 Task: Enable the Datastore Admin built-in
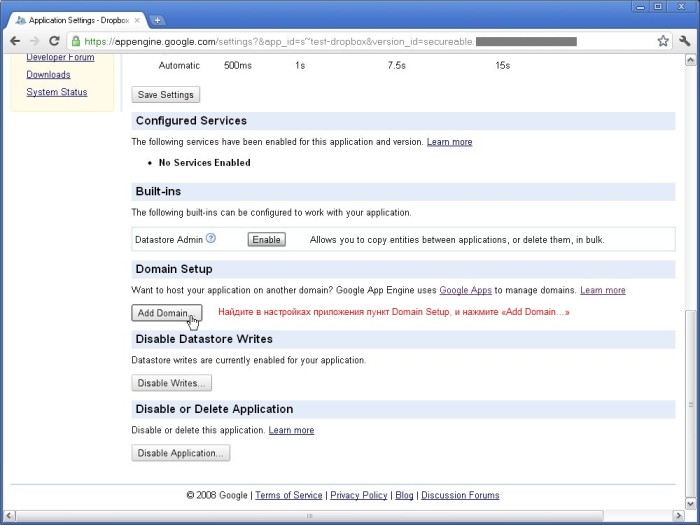point(267,240)
